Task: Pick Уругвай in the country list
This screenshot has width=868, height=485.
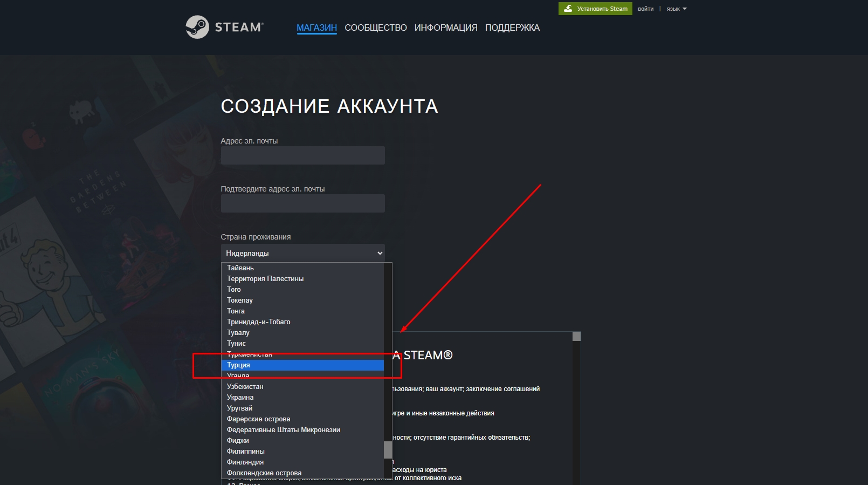Action: [x=302, y=408]
